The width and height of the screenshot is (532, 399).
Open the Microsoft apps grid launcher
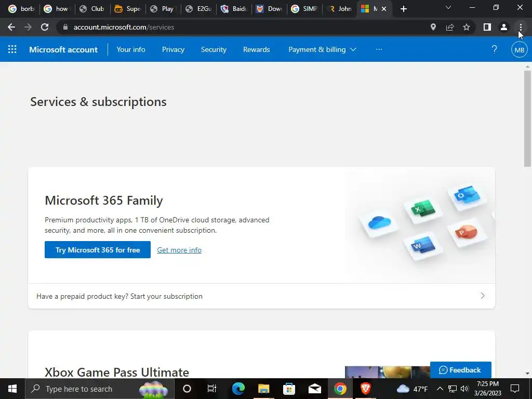tap(12, 49)
